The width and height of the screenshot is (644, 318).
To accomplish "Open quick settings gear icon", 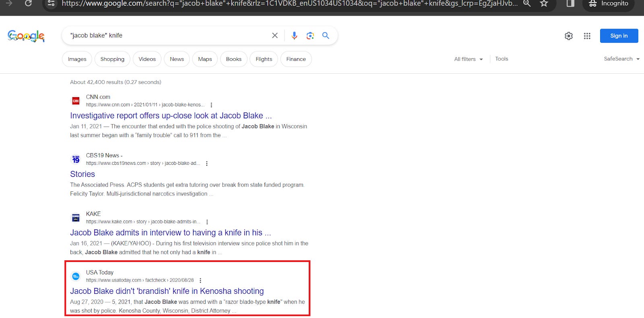I will (569, 36).
